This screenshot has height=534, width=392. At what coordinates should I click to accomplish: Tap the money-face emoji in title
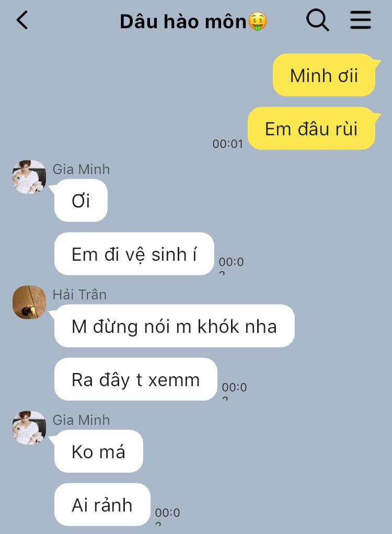click(258, 22)
